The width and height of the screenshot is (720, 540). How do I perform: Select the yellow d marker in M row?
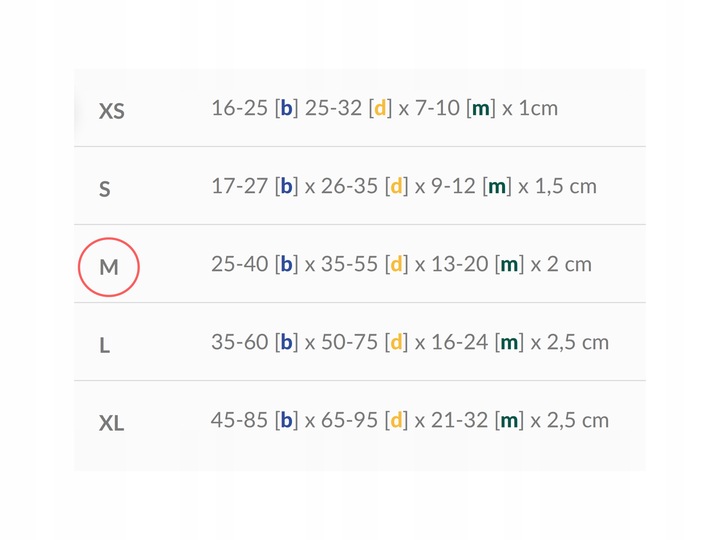[x=397, y=264]
